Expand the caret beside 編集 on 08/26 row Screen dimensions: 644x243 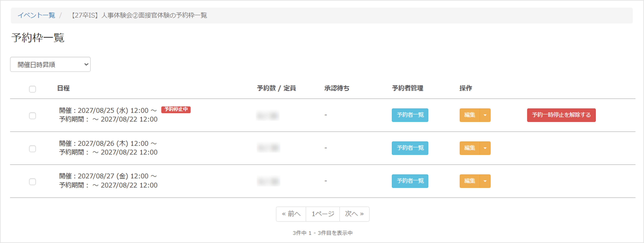click(485, 148)
